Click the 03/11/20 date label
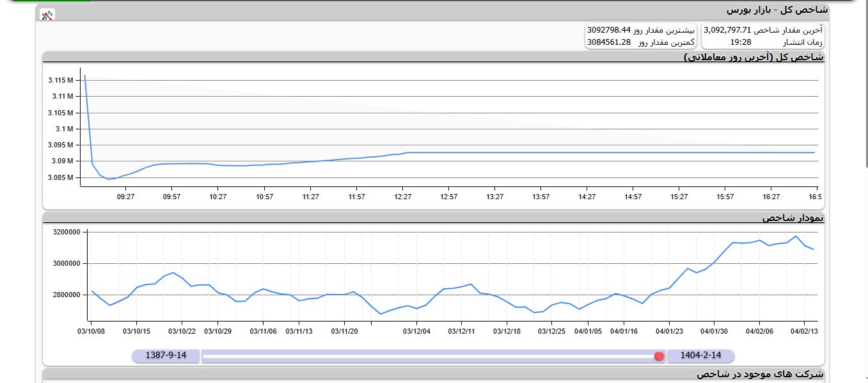The image size is (868, 383). tap(344, 331)
